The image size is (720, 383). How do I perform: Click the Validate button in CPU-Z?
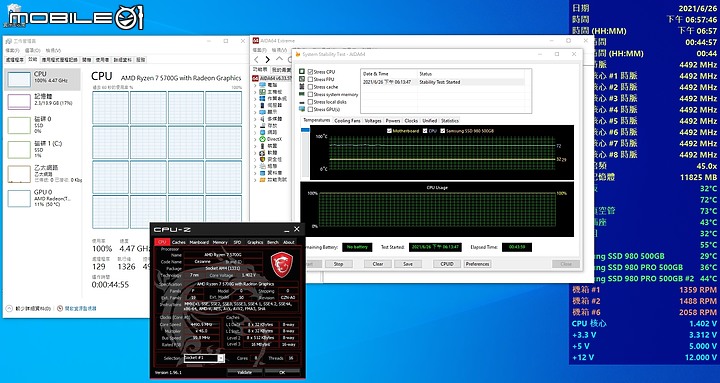[244, 372]
